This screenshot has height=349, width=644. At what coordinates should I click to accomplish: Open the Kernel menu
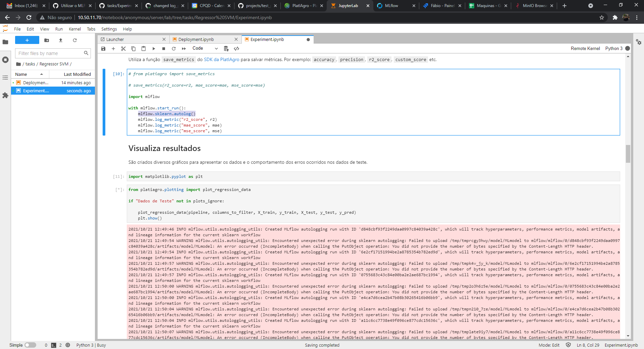click(75, 29)
